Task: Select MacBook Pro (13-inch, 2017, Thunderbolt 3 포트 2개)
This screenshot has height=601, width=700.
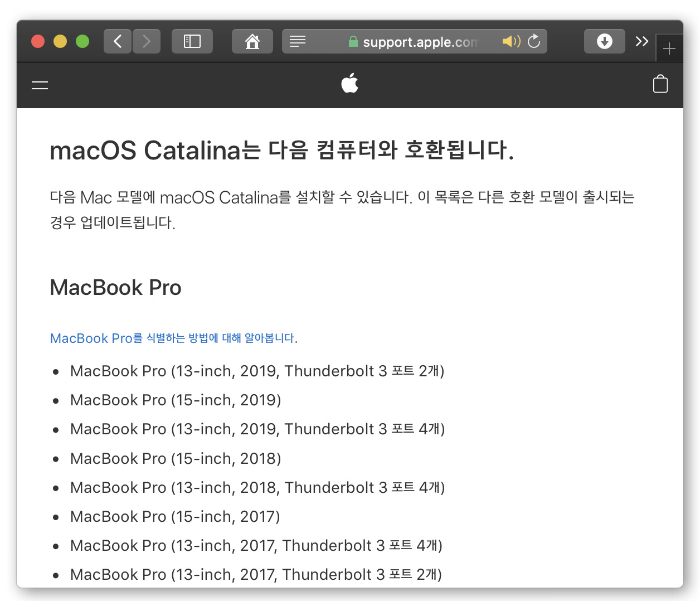Action: [x=256, y=575]
